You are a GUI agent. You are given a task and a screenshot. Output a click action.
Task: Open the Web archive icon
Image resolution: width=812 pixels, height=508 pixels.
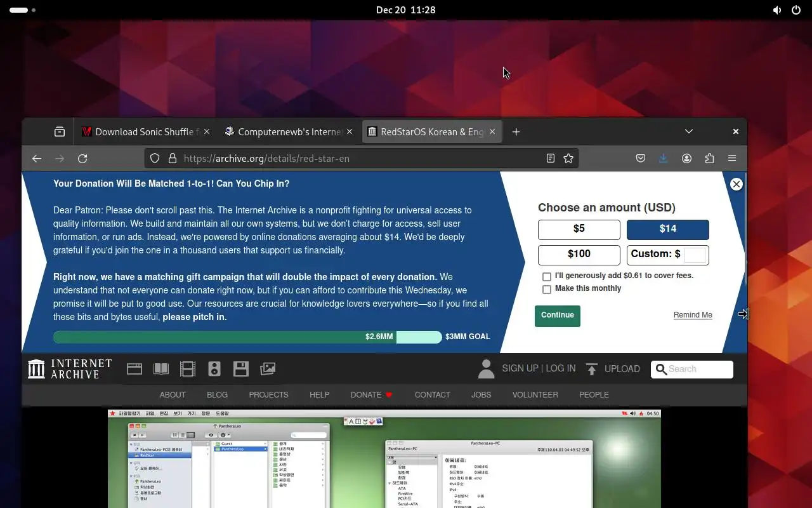point(134,369)
